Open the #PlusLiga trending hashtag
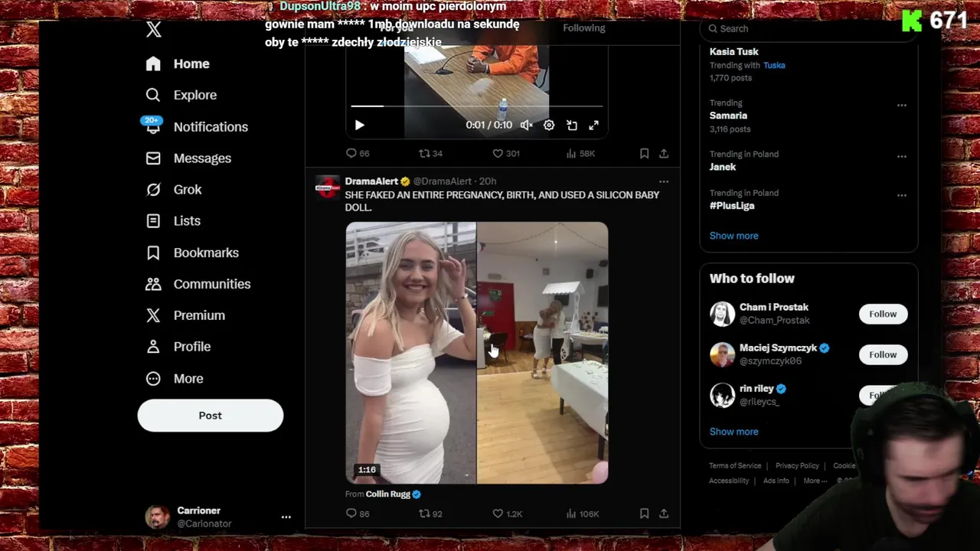Screen dimensions: 980x551 pos(732,206)
